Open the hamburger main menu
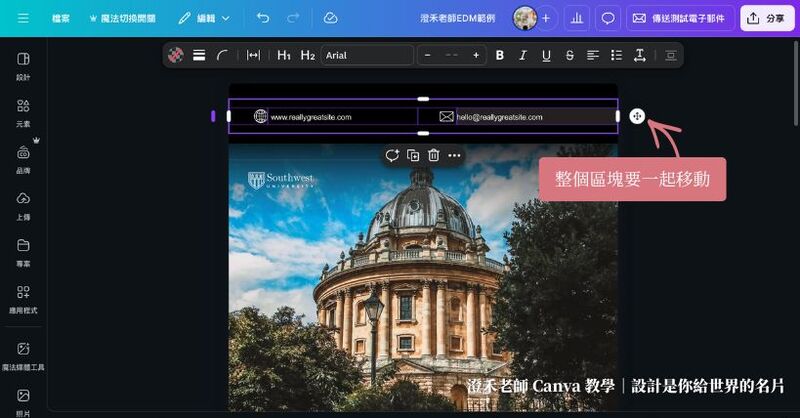 [23, 18]
